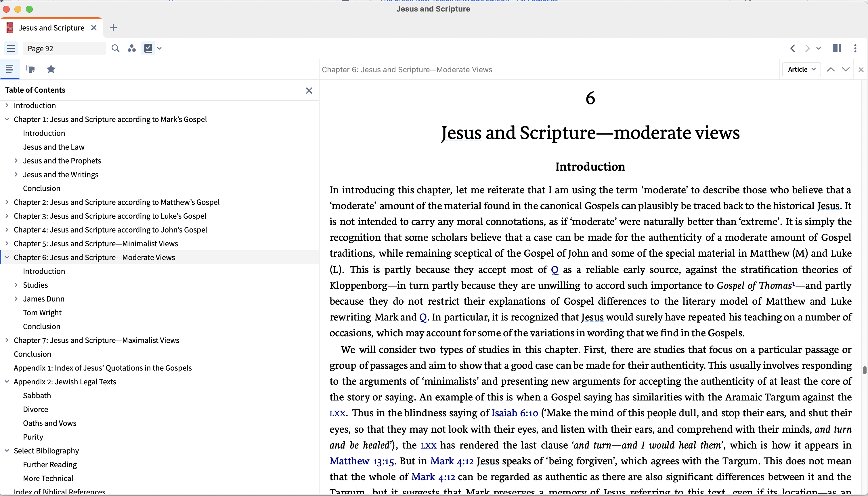
Task: Expand Chapter 2 Matthew's Gospel
Action: pos(7,202)
